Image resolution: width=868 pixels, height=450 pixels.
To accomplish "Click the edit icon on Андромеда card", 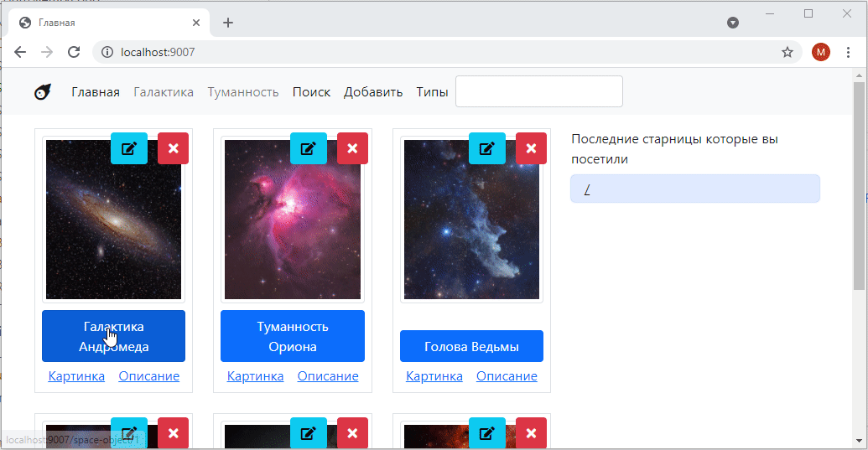I will (128, 148).
